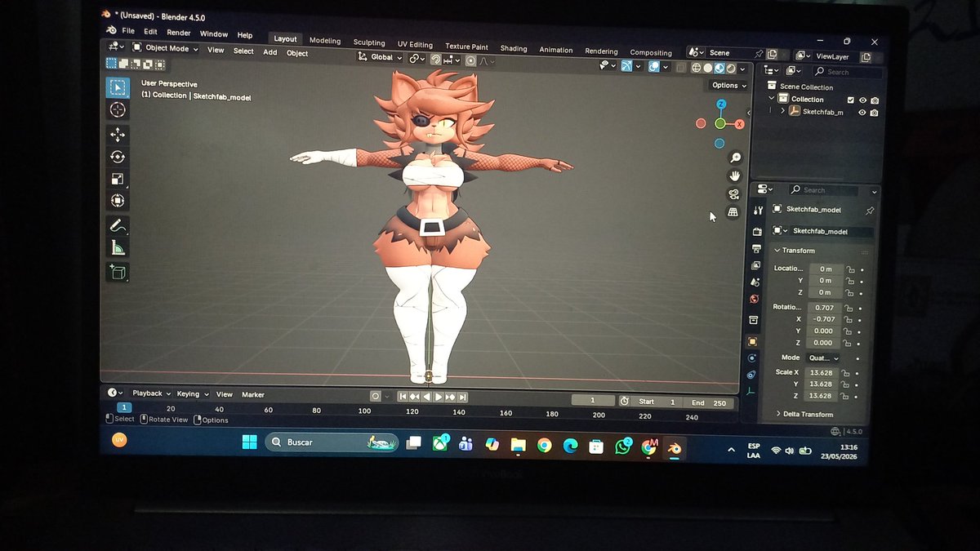Click the viewport zoom magnifier icon
The width and height of the screenshot is (980, 551).
[x=735, y=158]
